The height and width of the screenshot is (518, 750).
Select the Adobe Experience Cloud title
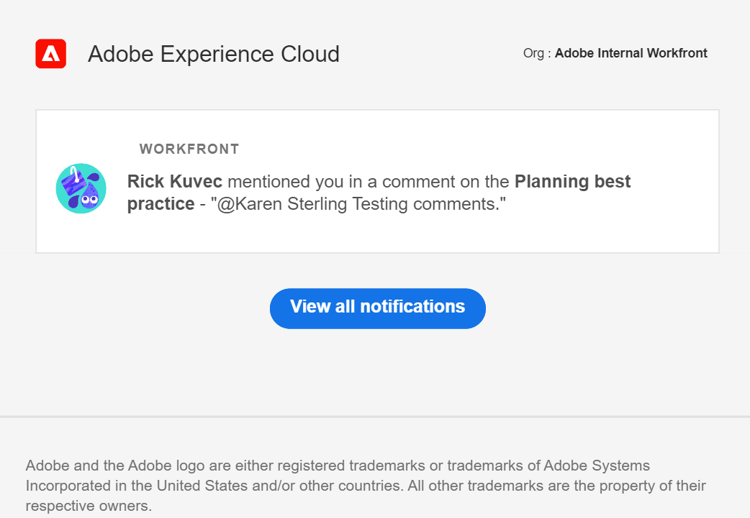(x=213, y=54)
